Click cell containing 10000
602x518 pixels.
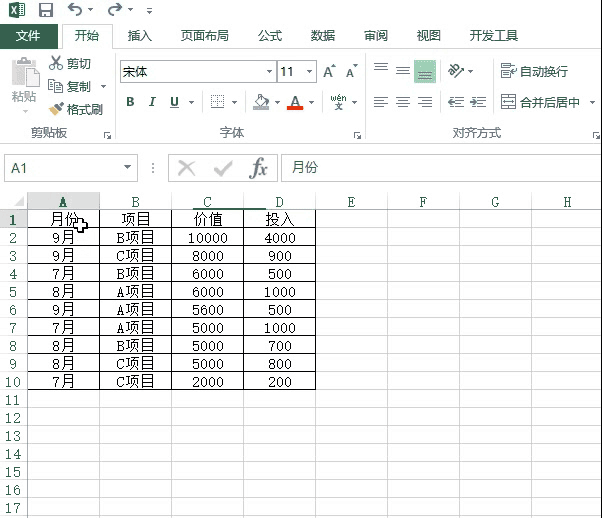pyautogui.click(x=208, y=238)
